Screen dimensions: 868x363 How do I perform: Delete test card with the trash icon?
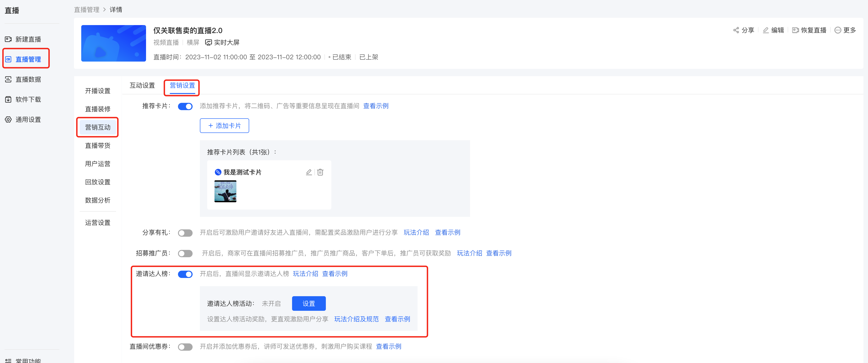pyautogui.click(x=320, y=172)
